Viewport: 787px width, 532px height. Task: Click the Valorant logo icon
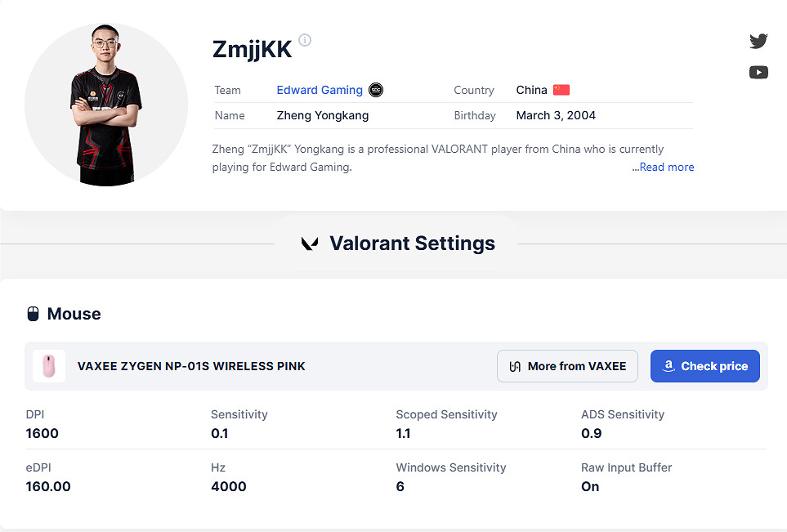311,244
